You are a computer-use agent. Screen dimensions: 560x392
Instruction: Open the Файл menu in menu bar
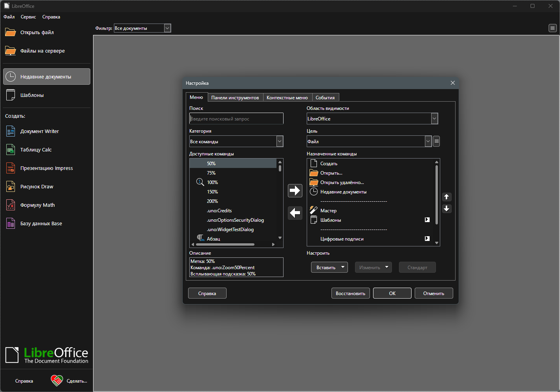[x=9, y=17]
